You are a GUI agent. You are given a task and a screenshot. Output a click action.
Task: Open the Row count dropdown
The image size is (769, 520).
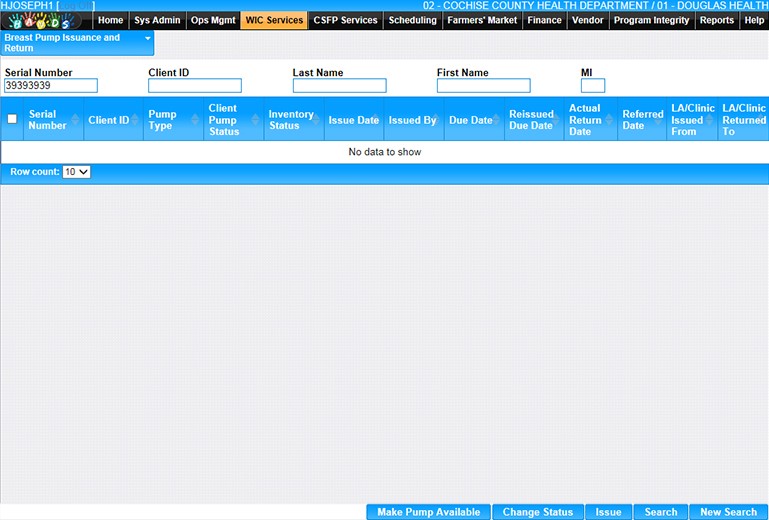[x=76, y=172]
